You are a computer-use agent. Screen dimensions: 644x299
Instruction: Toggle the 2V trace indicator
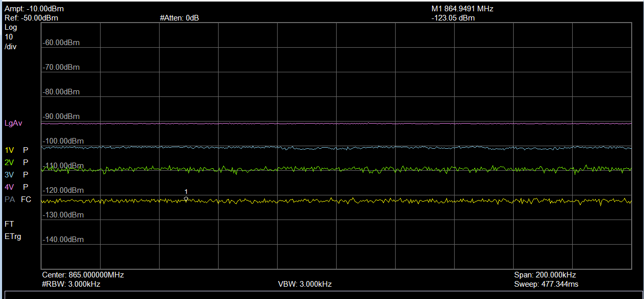tap(9, 163)
